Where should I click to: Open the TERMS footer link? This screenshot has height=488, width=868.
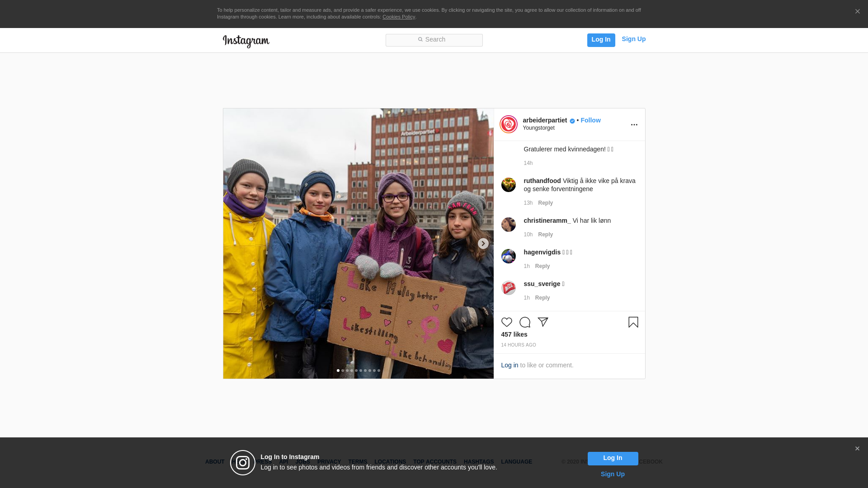358,462
